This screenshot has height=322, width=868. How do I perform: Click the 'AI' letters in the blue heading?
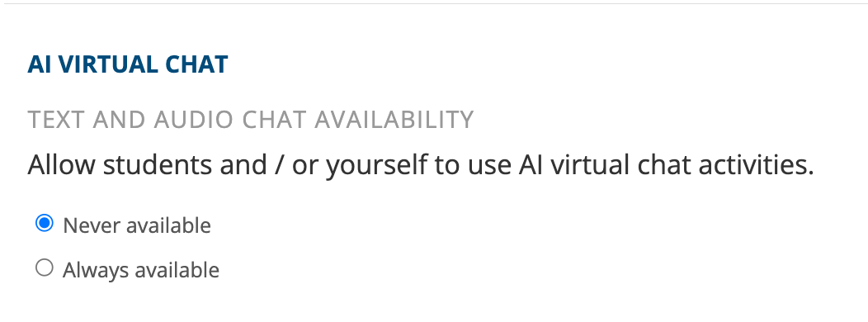(x=39, y=65)
